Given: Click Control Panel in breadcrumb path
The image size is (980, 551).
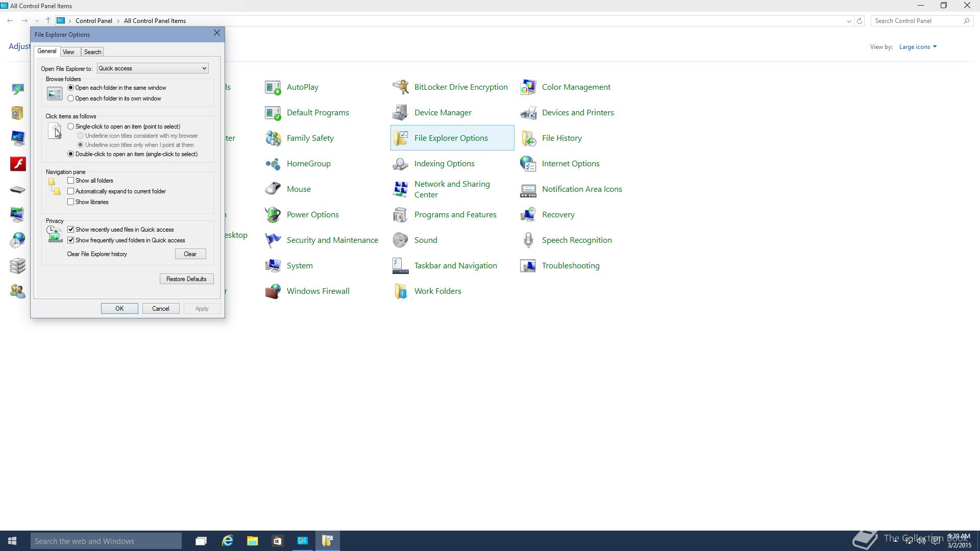Looking at the screenshot, I should (x=94, y=21).
